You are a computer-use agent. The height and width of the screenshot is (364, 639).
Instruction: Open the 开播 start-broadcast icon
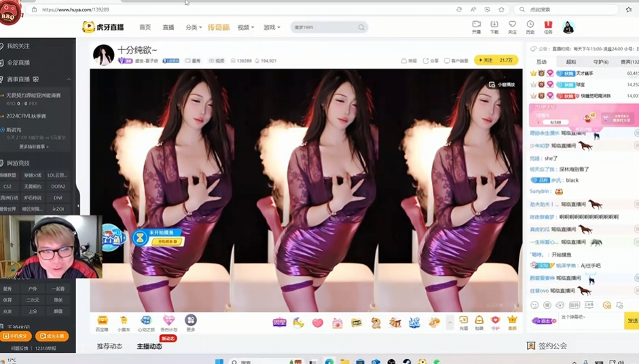coord(476,27)
